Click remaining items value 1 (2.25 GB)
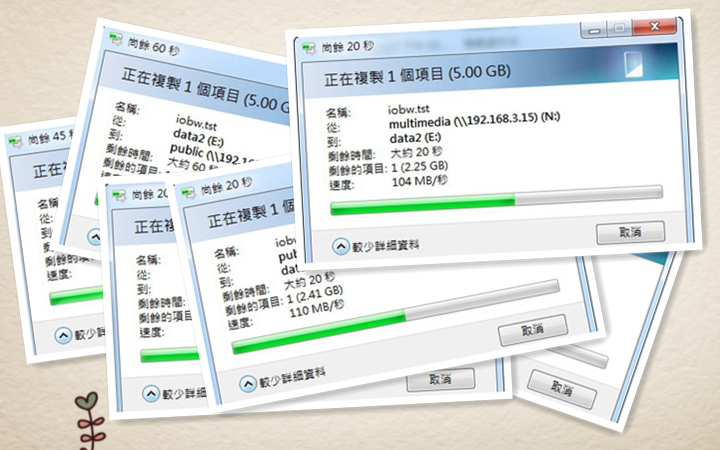Image resolution: width=720 pixels, height=450 pixels. point(419,166)
